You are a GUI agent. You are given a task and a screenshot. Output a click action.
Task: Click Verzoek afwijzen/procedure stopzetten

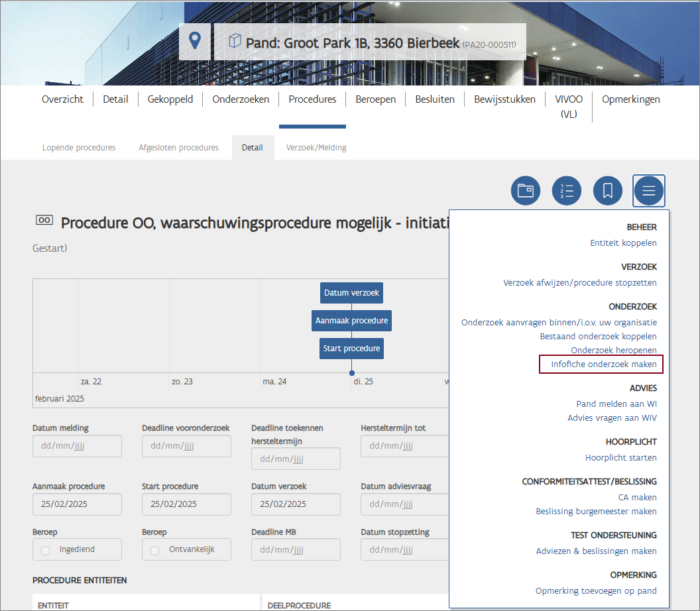coord(579,283)
